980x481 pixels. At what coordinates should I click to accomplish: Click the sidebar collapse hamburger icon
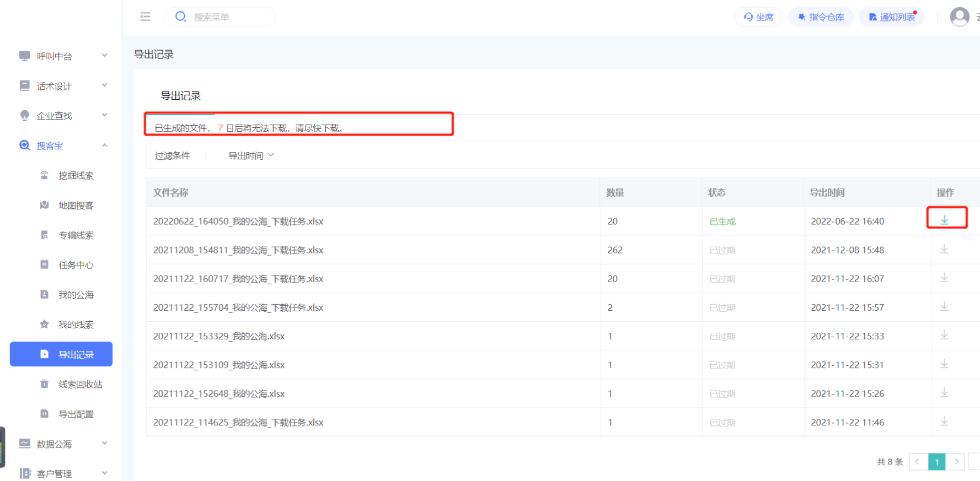[x=145, y=17]
